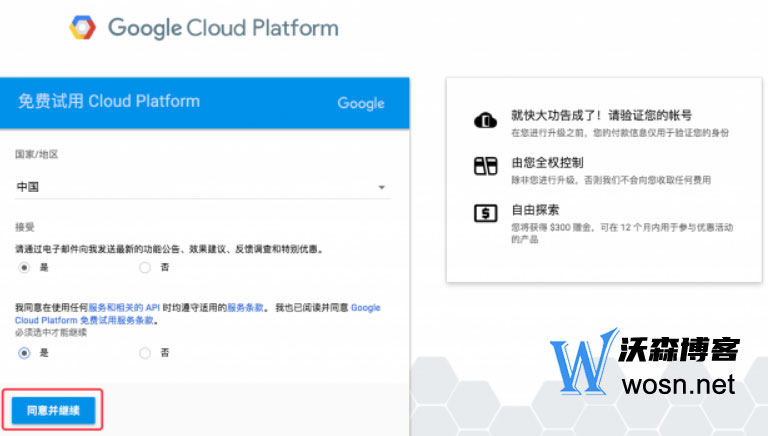Select 是 for email updates
The image size is (768, 436).
[x=24, y=267]
